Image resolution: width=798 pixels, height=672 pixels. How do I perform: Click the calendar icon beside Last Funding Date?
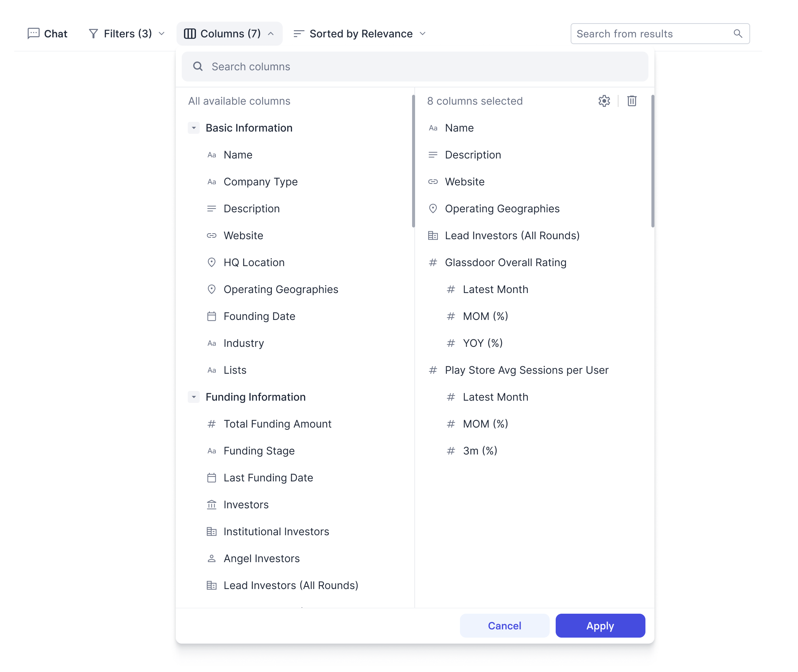(212, 478)
